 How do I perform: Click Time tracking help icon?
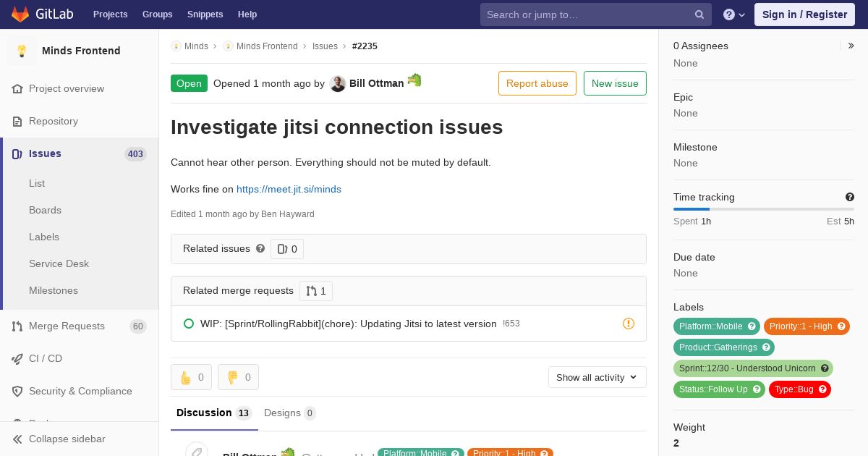[x=850, y=197]
